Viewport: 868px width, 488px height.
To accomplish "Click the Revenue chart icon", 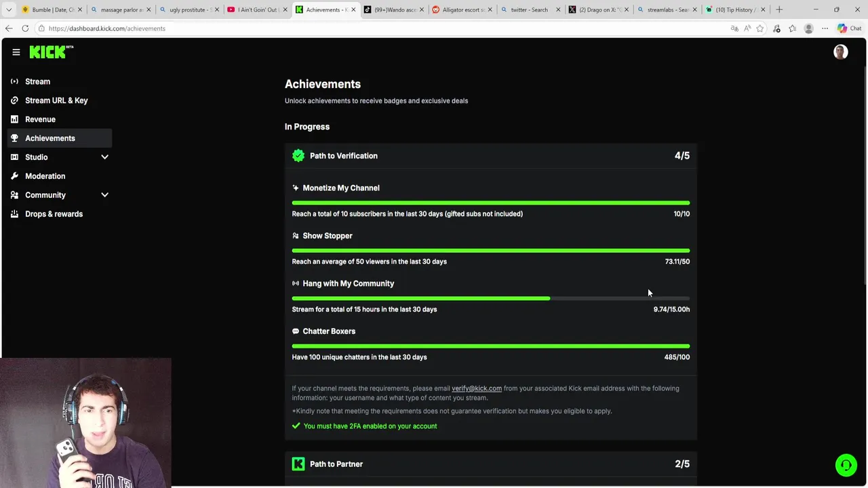I will coord(14,119).
